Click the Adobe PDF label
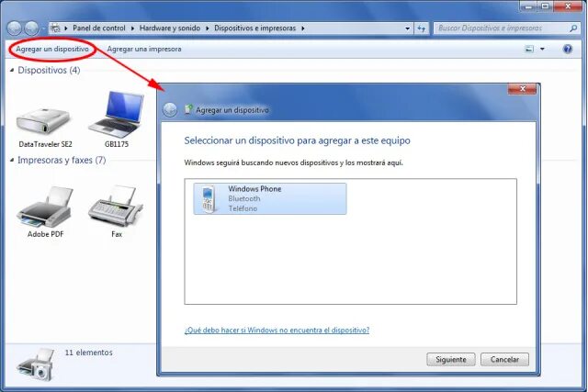Viewport: 588px width, 392px height. pyautogui.click(x=45, y=234)
